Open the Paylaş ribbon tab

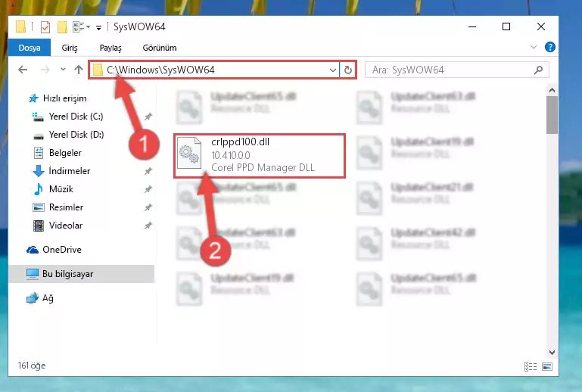click(x=110, y=48)
